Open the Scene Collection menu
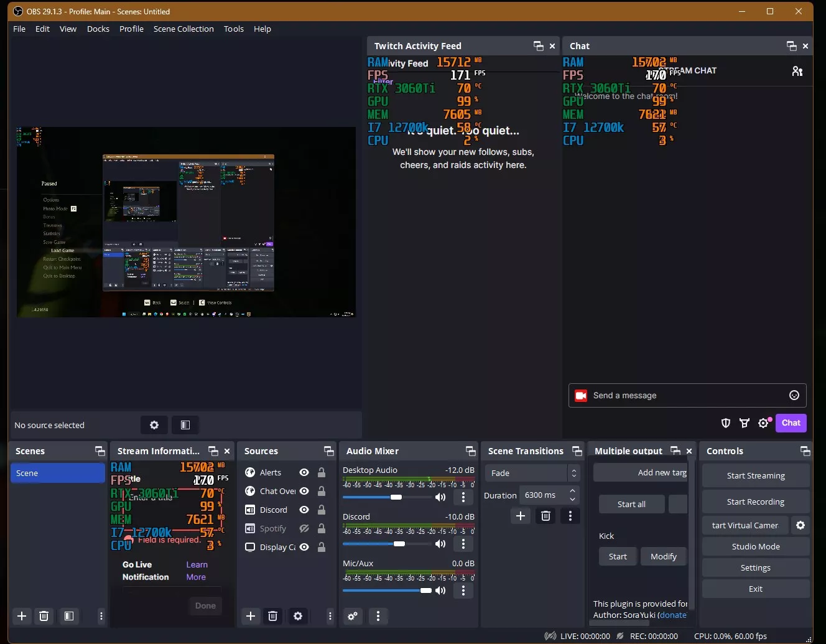Viewport: 826px width, 644px height. coord(183,29)
